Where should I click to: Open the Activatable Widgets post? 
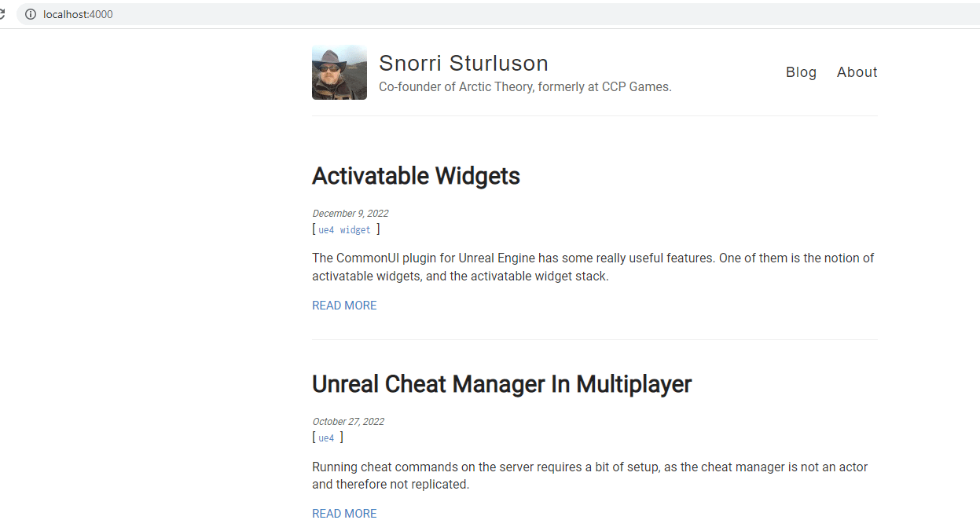(x=416, y=176)
